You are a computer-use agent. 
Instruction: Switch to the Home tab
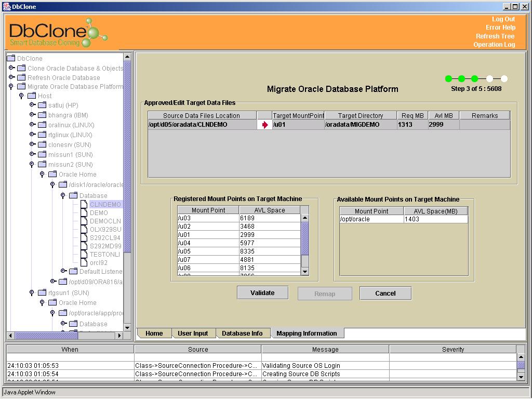point(154,333)
